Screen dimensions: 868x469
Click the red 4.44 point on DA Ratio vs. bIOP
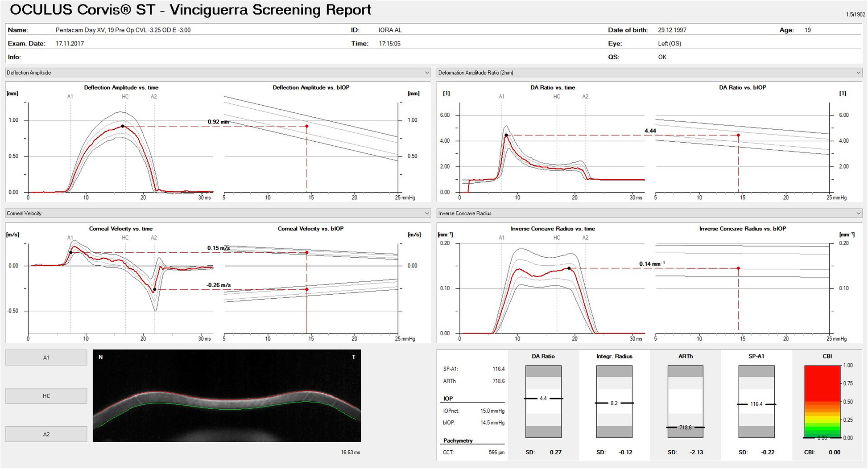click(738, 135)
